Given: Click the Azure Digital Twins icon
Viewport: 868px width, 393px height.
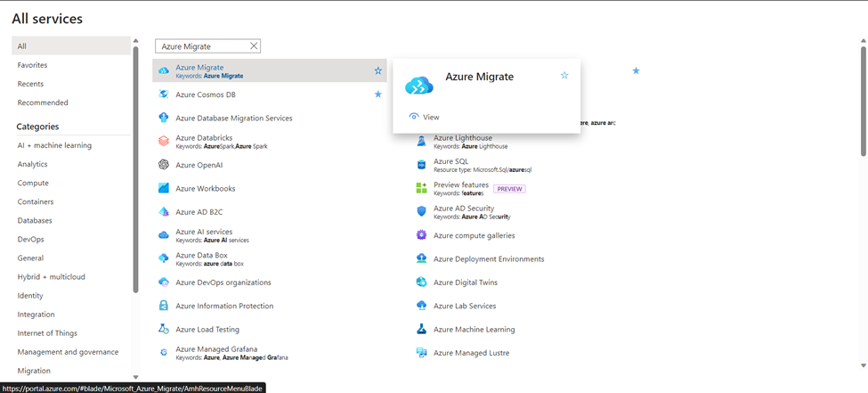Looking at the screenshot, I should pos(421,282).
